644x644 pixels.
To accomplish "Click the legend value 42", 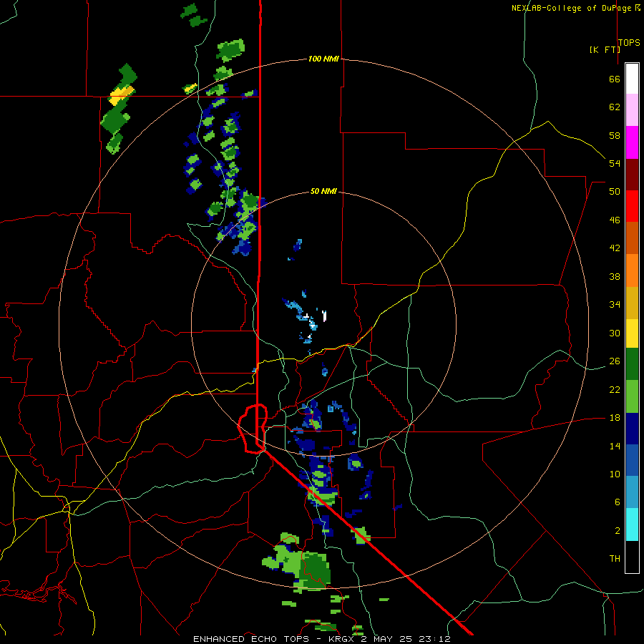I will 615,248.
